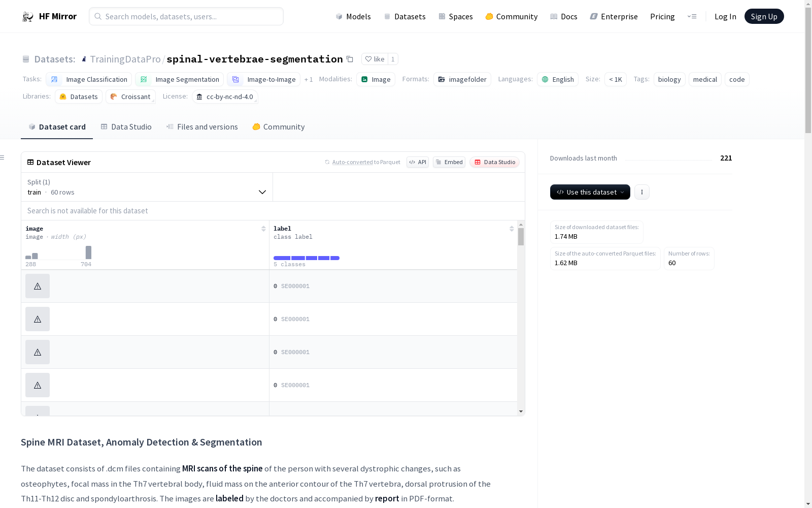Open the TrainingDataPro author link
812x508 pixels.
coord(125,59)
